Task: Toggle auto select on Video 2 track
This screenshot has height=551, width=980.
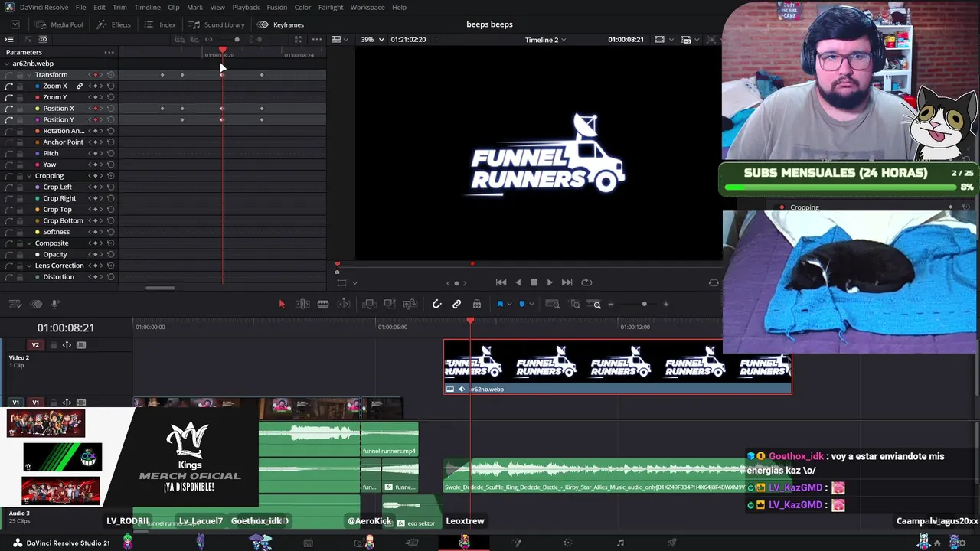Action: click(67, 345)
